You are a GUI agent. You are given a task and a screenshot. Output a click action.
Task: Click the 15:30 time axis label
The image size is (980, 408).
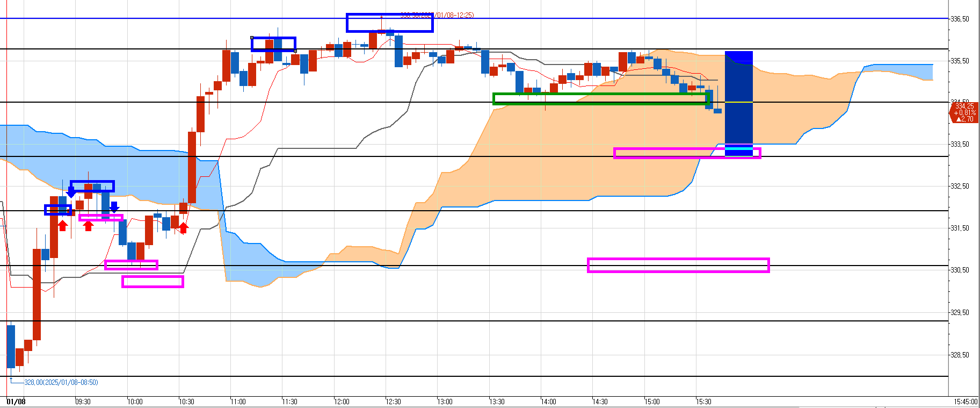pyautogui.click(x=703, y=402)
